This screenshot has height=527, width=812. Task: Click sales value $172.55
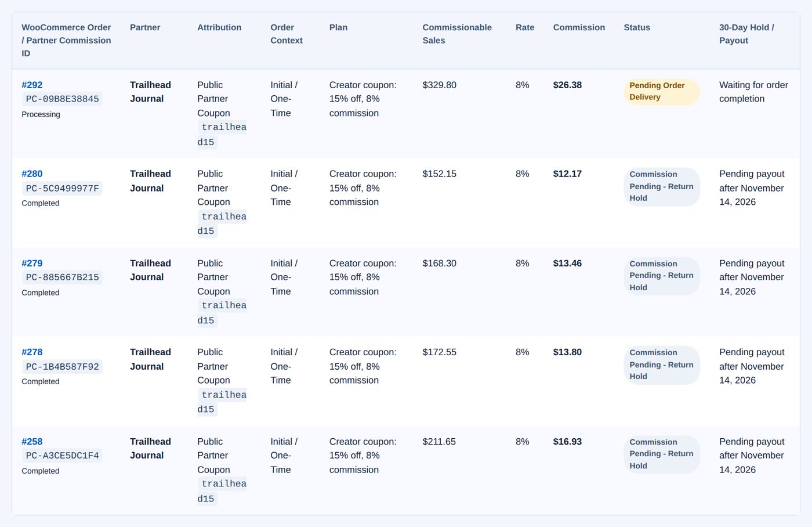[x=439, y=352]
